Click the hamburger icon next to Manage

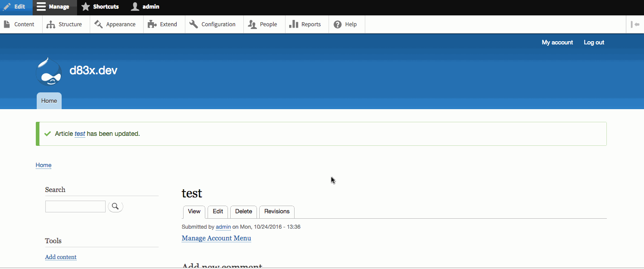click(x=41, y=7)
